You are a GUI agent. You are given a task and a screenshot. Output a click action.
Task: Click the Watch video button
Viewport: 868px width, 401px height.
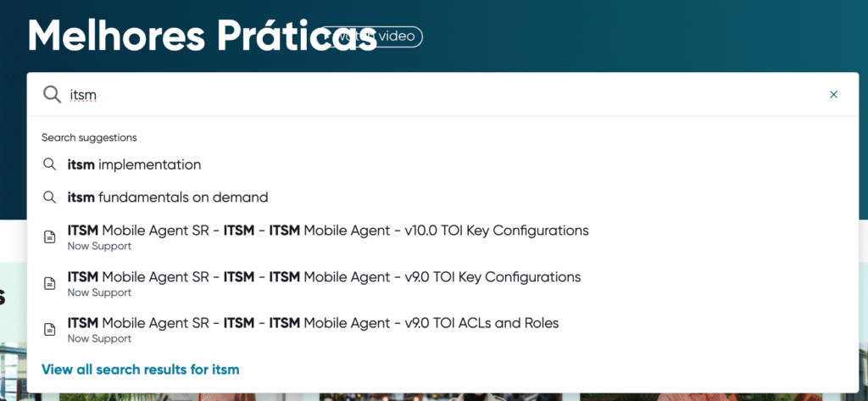pos(372,36)
